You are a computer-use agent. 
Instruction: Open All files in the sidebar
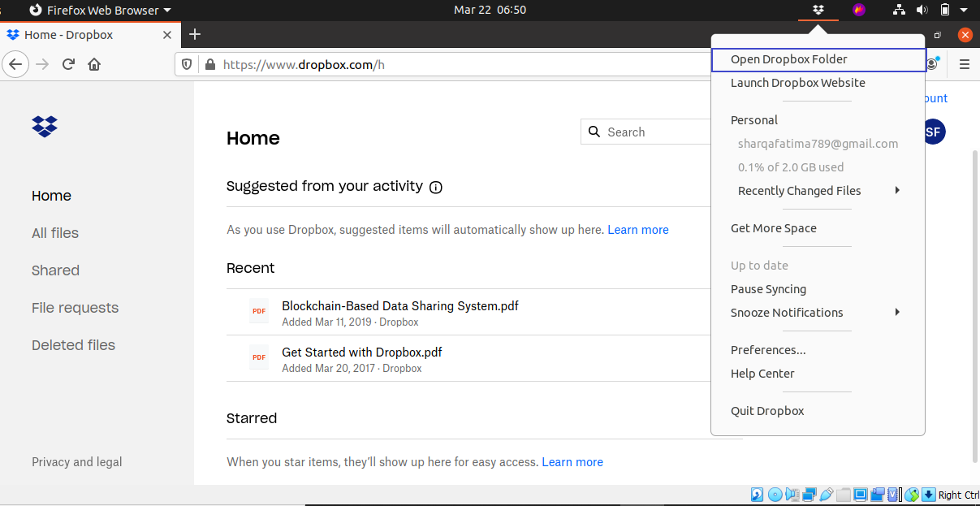click(x=55, y=233)
